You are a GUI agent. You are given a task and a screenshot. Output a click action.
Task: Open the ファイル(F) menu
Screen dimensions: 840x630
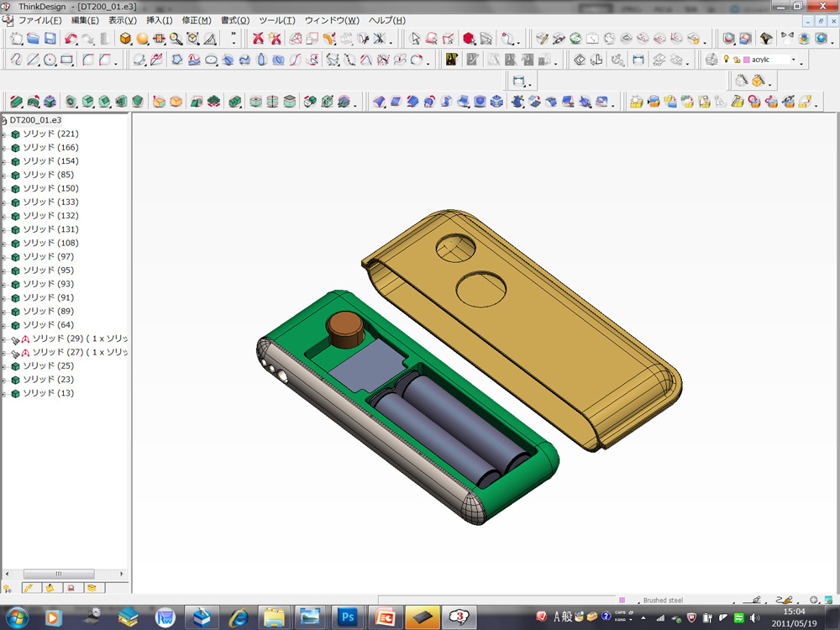(39, 20)
